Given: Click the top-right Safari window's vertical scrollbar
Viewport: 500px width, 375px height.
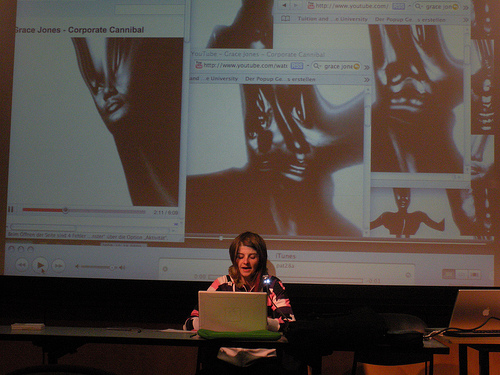Looking at the screenshot, I should point(467,100).
